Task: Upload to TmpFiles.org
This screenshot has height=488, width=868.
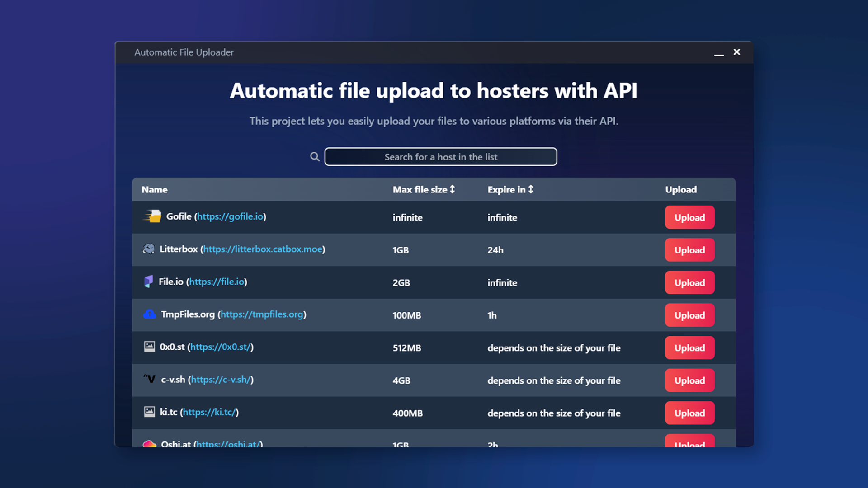Action: coord(689,315)
